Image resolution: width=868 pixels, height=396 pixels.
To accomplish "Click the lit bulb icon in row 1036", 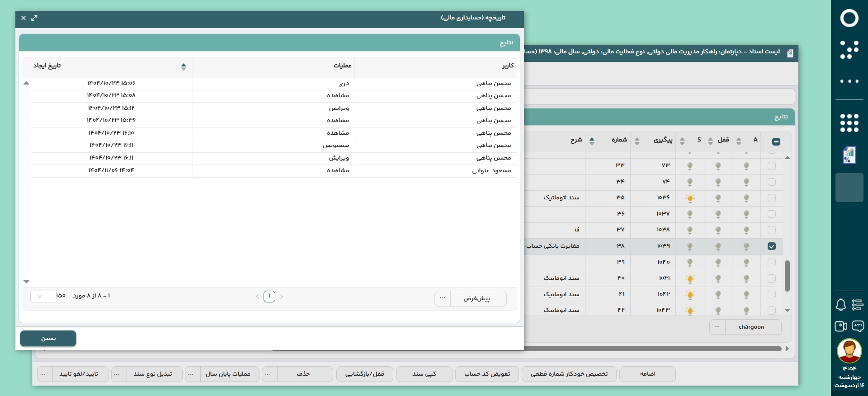I will pyautogui.click(x=690, y=198).
